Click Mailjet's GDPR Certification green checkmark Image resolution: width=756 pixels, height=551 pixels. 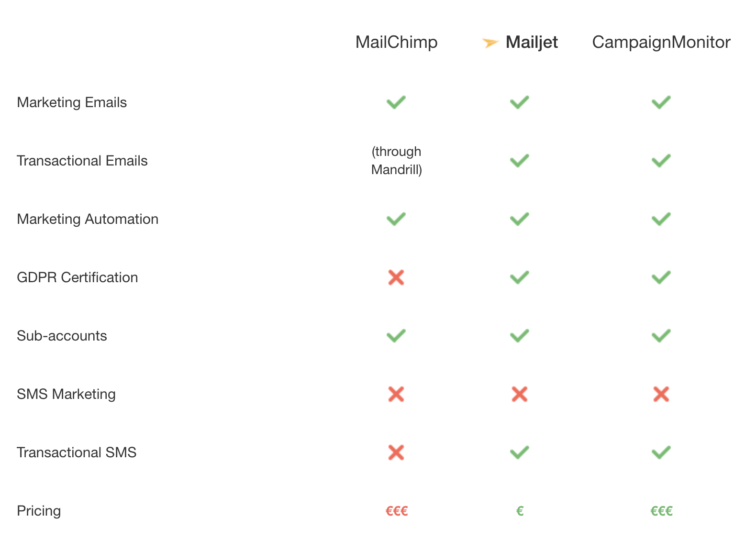(520, 277)
